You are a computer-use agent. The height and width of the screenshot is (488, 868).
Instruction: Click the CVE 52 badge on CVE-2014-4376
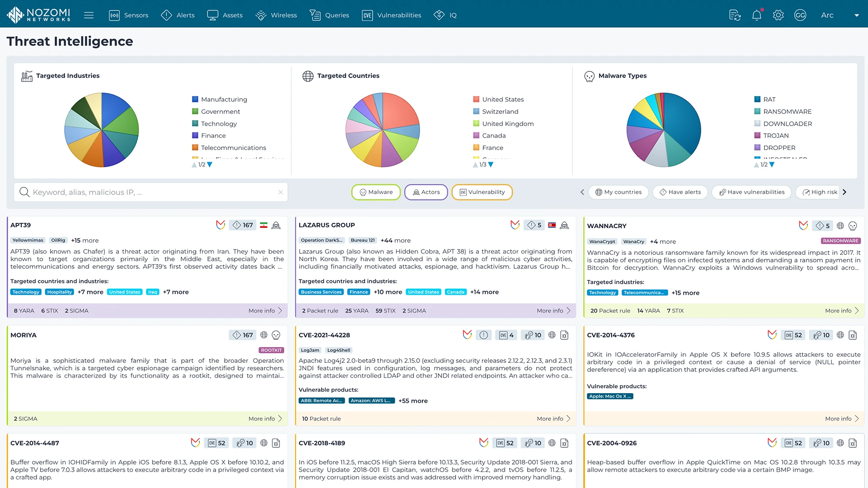pyautogui.click(x=793, y=335)
